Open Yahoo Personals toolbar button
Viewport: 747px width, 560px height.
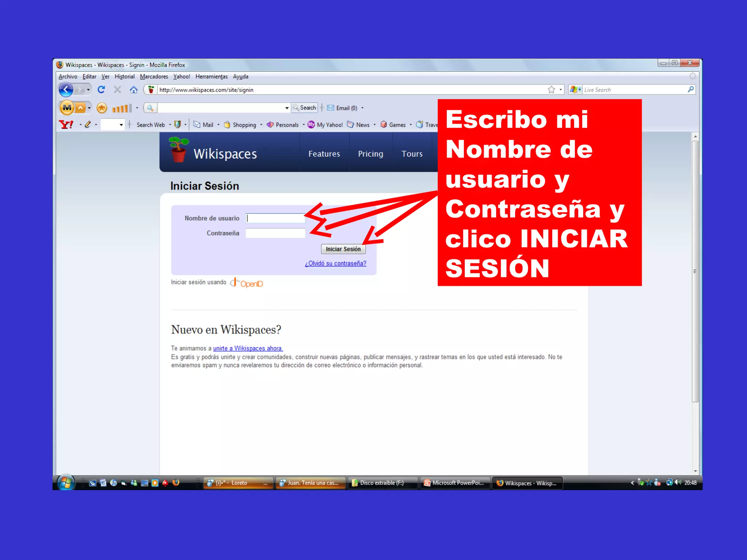pyautogui.click(x=283, y=125)
